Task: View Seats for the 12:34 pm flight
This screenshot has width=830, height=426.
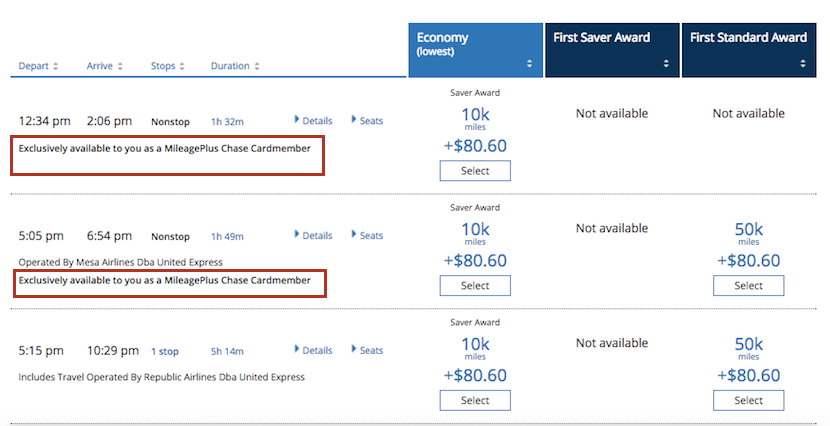Action: [x=367, y=121]
